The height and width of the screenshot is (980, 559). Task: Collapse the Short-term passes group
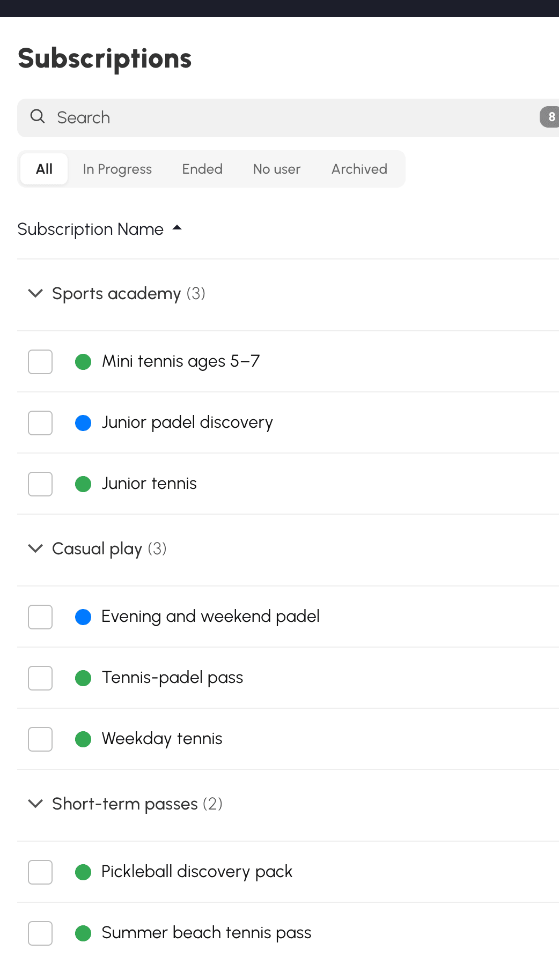[35, 804]
